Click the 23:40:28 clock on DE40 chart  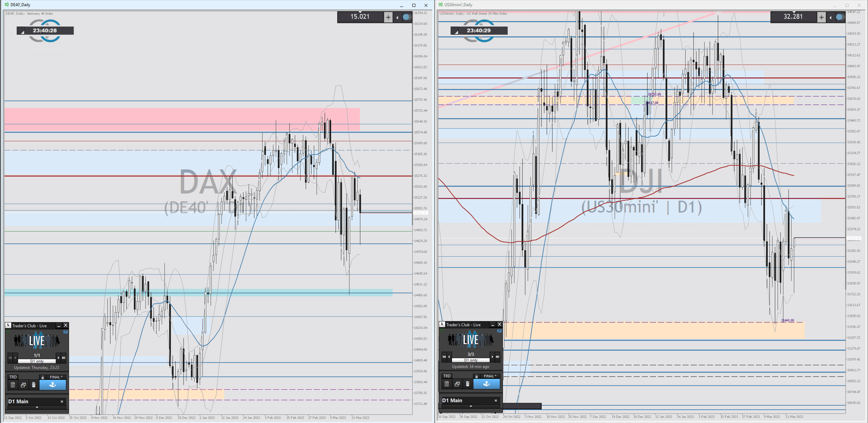(x=45, y=31)
